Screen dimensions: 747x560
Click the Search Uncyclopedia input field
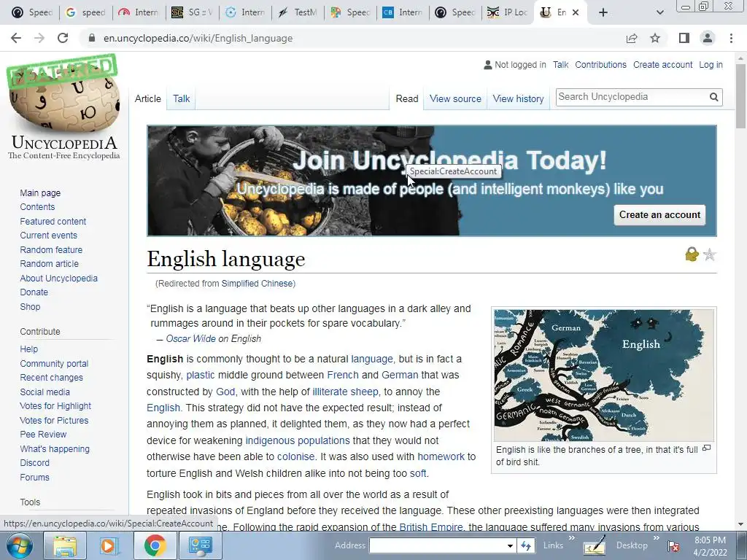pyautogui.click(x=631, y=97)
